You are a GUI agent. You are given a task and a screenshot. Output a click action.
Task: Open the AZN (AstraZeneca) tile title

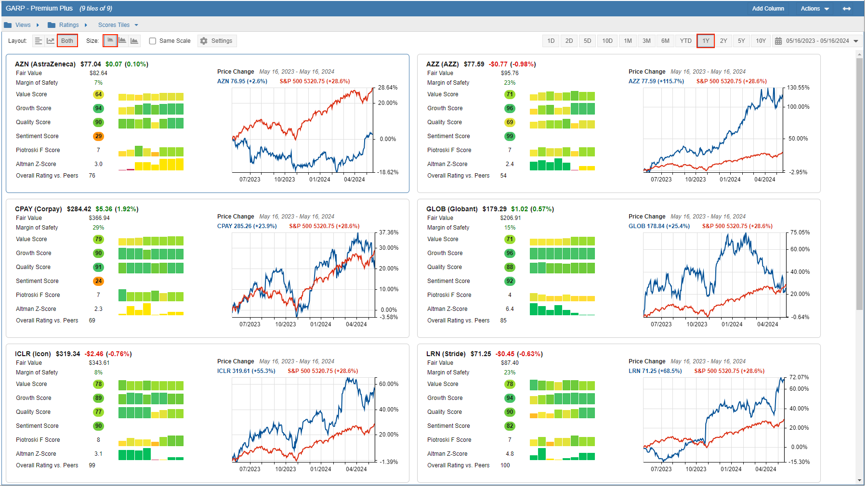45,64
